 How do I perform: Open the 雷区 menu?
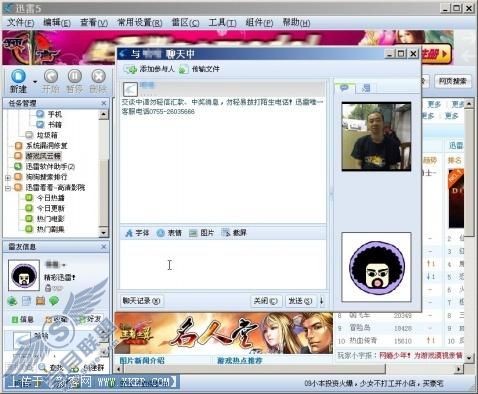click(x=185, y=23)
